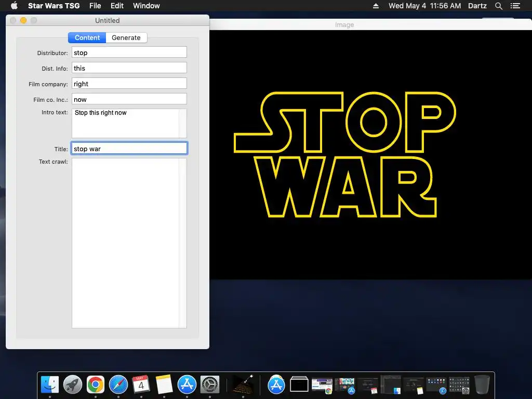Click the Distributor field containing stop

[x=129, y=52]
